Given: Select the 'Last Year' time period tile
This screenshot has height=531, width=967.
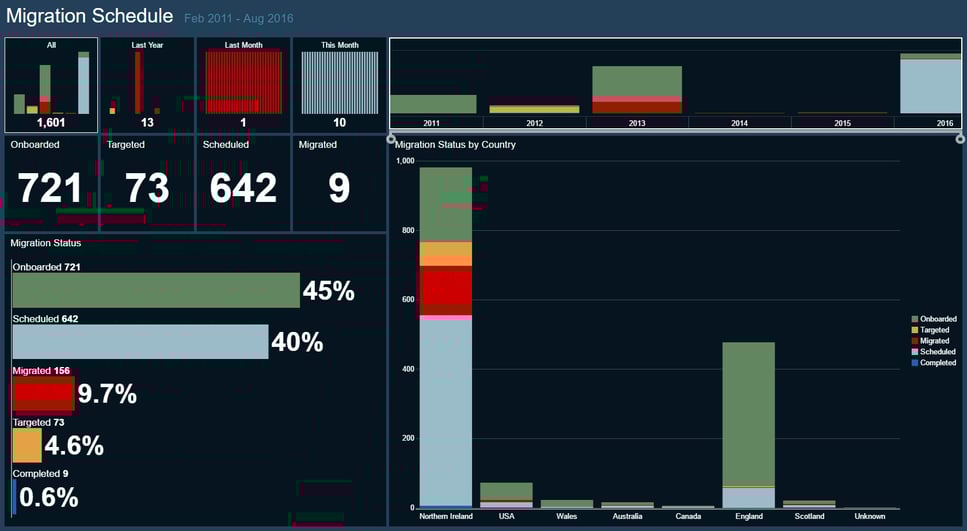Looking at the screenshot, I should [x=147, y=85].
